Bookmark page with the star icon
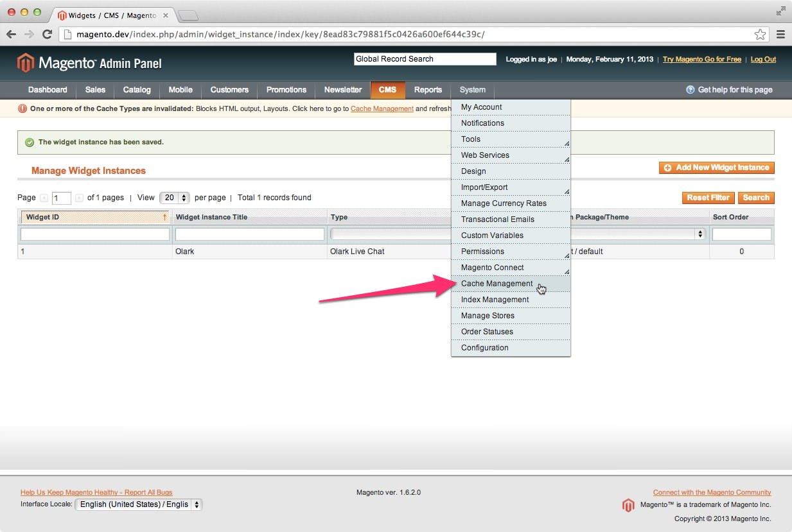The image size is (792, 532). (760, 34)
